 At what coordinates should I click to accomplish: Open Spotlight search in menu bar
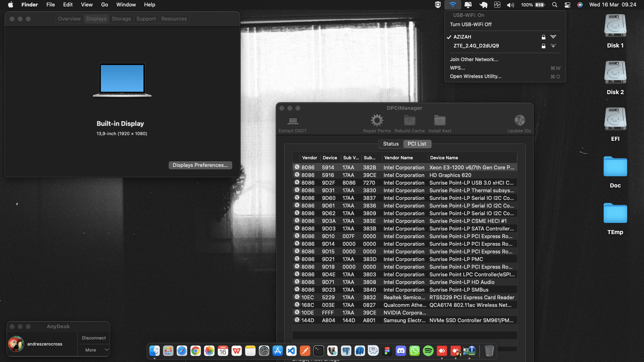click(555, 5)
